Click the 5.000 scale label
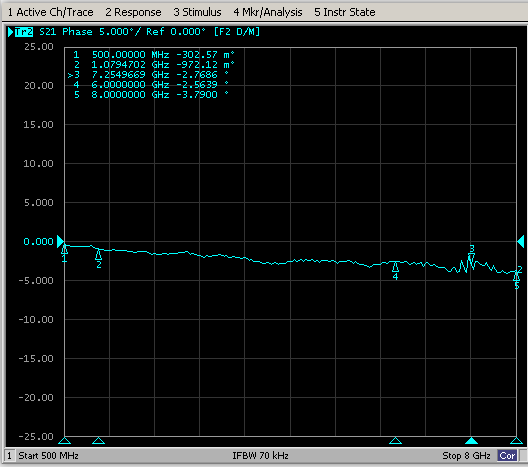 click(39, 202)
